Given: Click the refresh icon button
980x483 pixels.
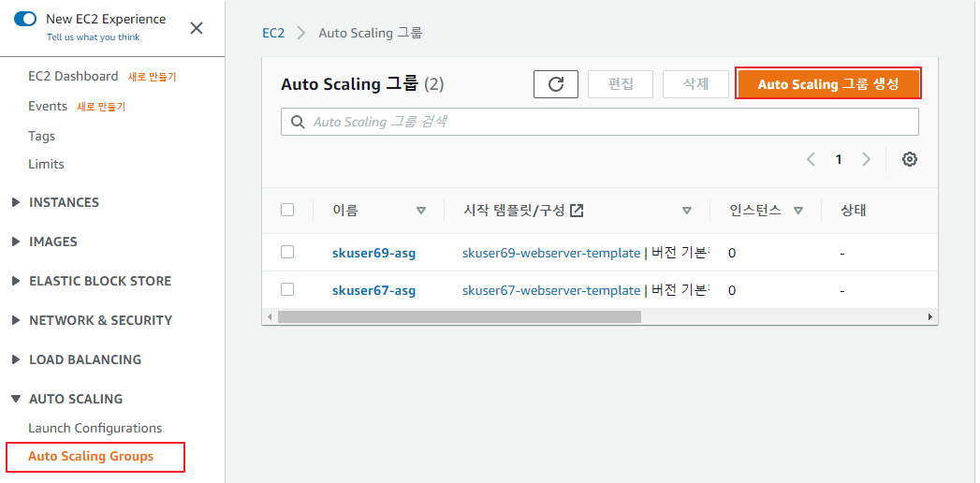Looking at the screenshot, I should pos(556,84).
